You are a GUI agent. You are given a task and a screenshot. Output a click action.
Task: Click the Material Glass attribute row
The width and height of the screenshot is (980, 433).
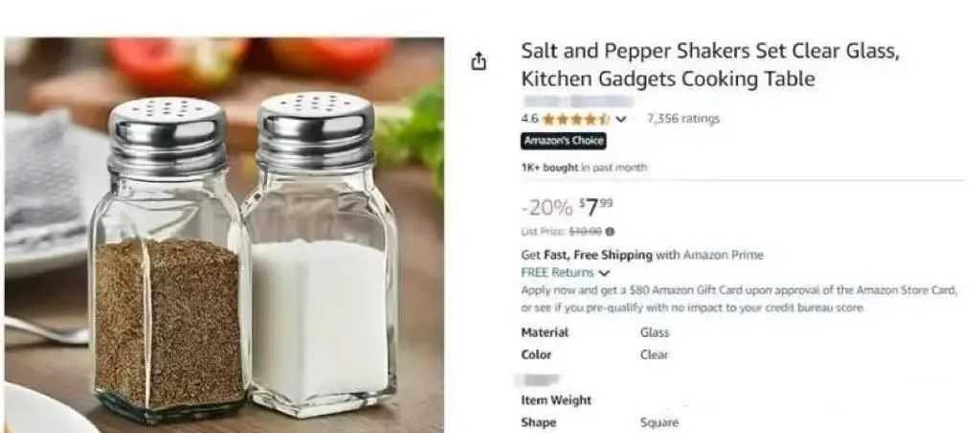(595, 332)
